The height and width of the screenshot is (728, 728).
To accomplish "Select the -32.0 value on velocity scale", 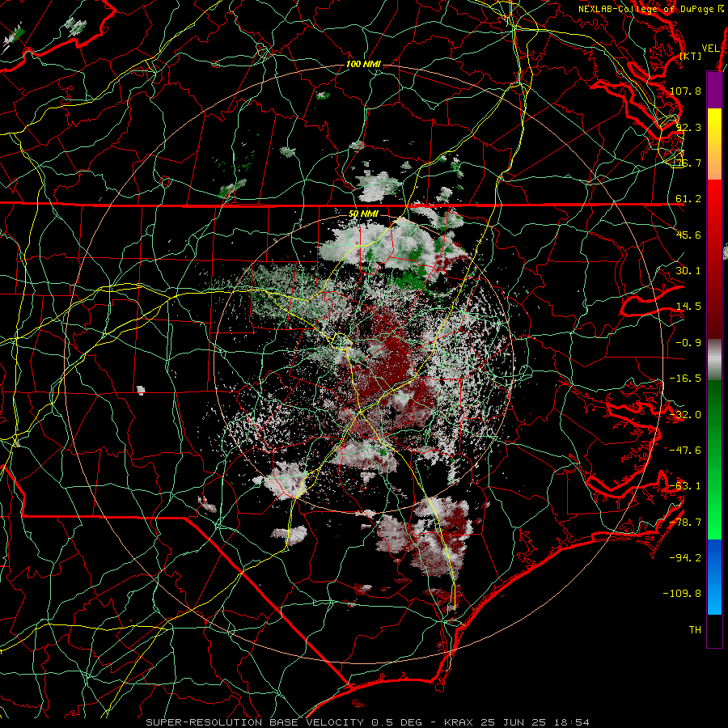I will (x=685, y=415).
